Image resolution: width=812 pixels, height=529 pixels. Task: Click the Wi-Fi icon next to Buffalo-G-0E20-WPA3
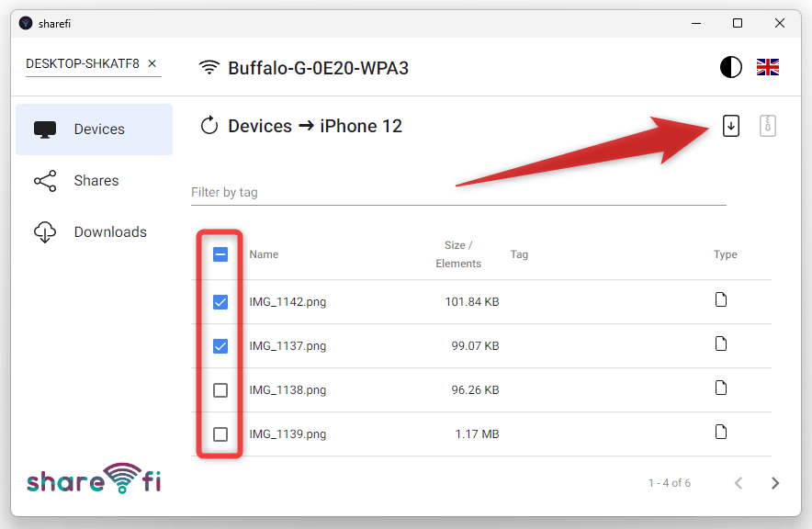click(209, 67)
